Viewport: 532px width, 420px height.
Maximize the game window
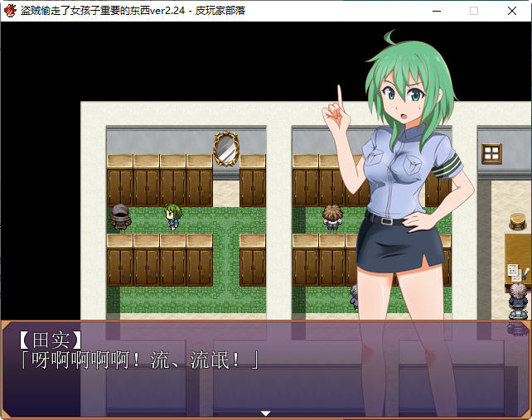474,11
